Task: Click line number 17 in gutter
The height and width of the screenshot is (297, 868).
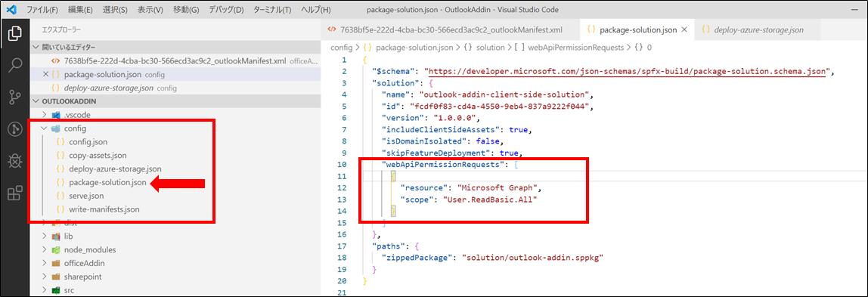Action: pyautogui.click(x=343, y=246)
